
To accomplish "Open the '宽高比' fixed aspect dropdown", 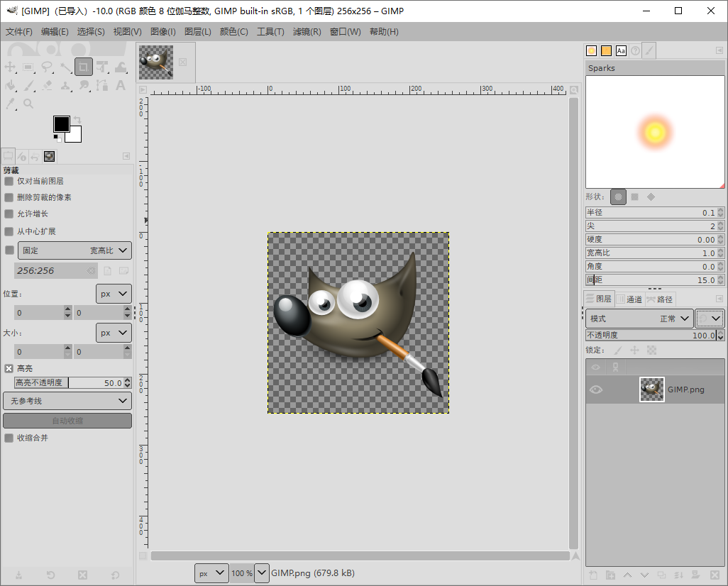I will point(75,250).
